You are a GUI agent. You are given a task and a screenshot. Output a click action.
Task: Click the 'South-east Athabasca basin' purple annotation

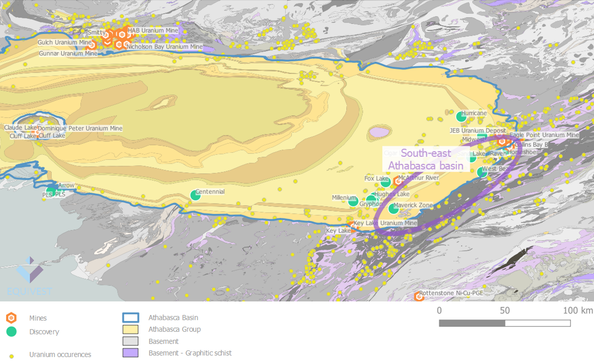(x=426, y=159)
